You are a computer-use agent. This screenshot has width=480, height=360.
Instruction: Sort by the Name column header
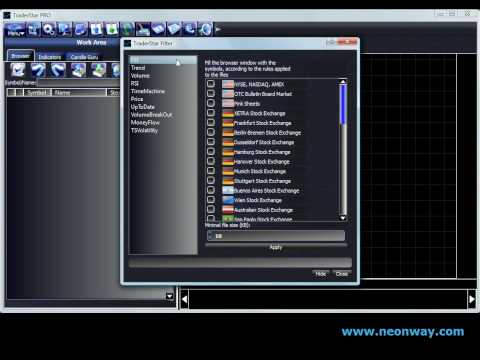coord(79,92)
